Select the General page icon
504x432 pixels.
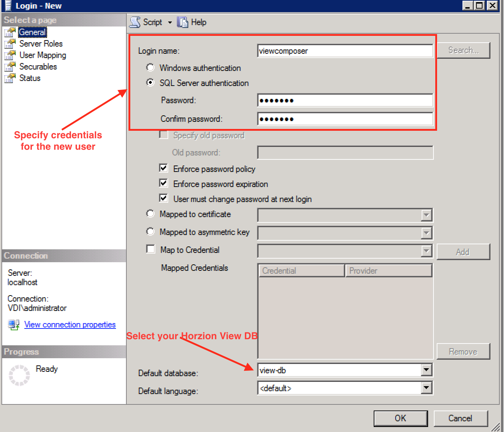click(x=10, y=32)
